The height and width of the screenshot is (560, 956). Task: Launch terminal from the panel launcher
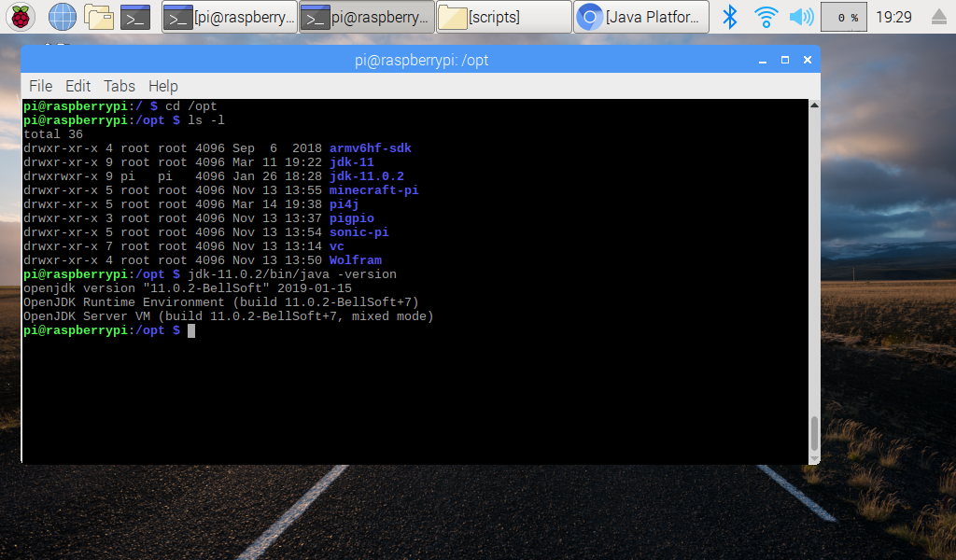(135, 17)
